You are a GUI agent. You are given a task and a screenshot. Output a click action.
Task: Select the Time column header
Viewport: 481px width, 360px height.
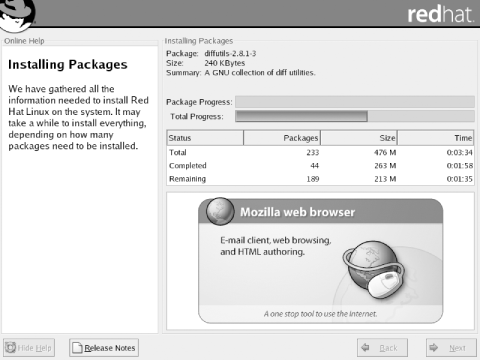[436, 138]
